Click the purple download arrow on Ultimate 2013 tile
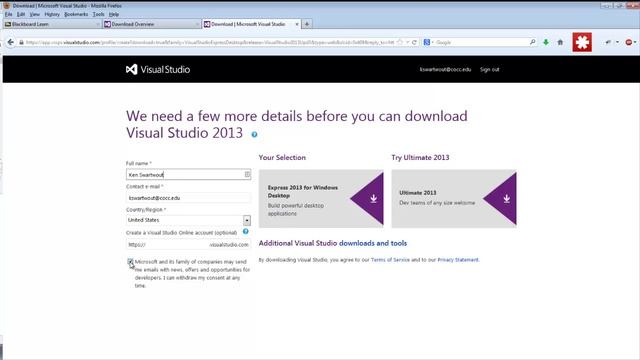This screenshot has height=360, width=640. click(506, 199)
